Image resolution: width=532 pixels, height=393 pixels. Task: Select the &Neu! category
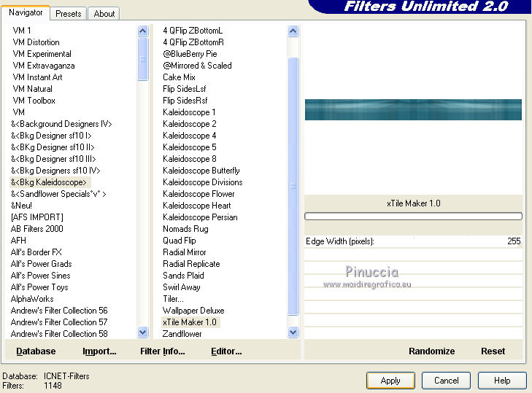tap(21, 206)
